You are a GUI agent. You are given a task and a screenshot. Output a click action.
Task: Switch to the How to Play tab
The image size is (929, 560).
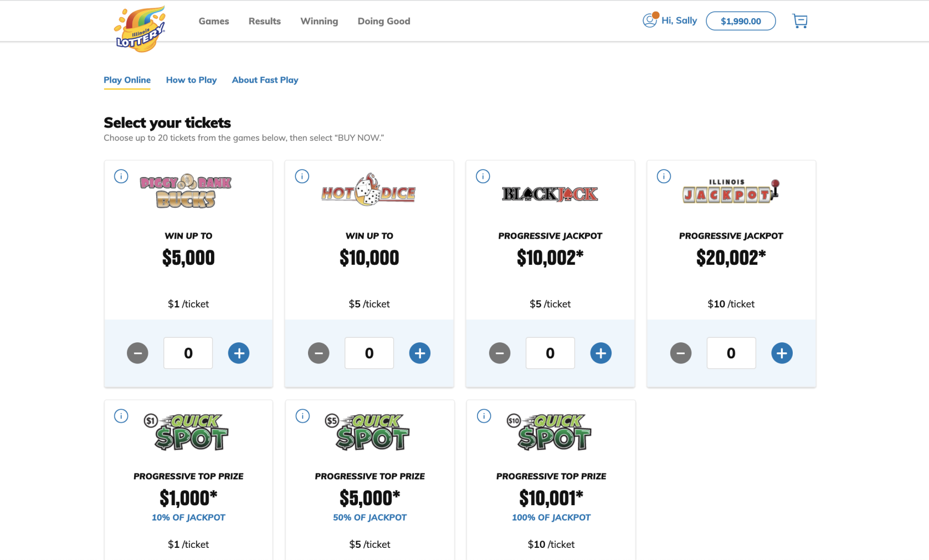click(191, 80)
